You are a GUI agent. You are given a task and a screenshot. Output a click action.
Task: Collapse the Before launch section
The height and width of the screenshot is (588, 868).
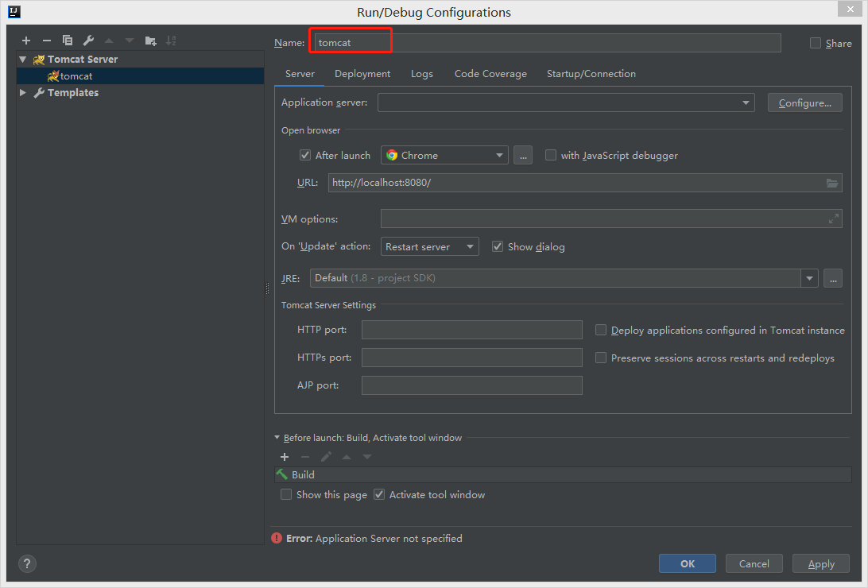pyautogui.click(x=277, y=438)
